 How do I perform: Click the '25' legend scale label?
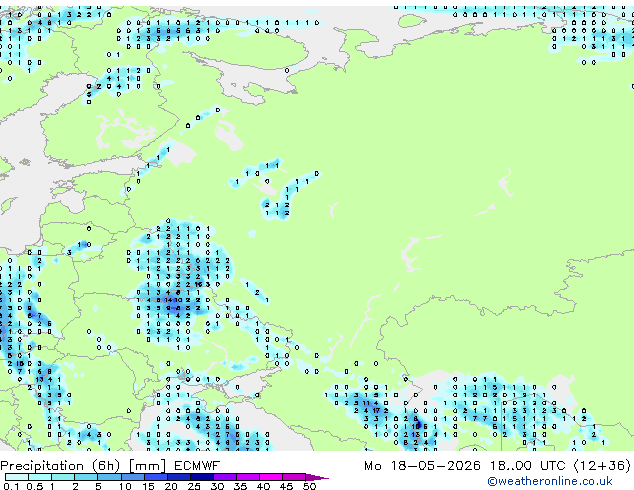194,486
